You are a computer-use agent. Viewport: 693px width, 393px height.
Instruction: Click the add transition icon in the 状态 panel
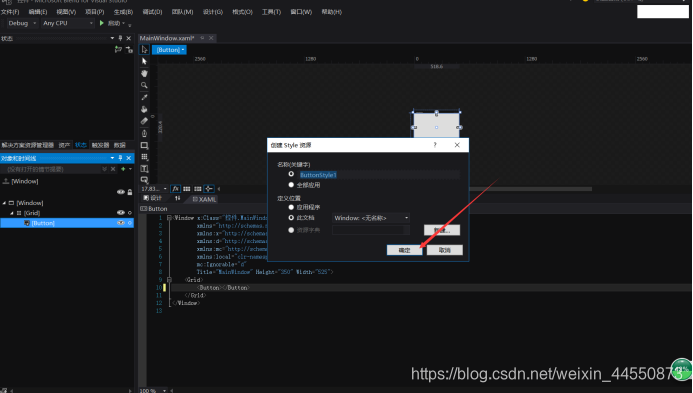tap(129, 50)
